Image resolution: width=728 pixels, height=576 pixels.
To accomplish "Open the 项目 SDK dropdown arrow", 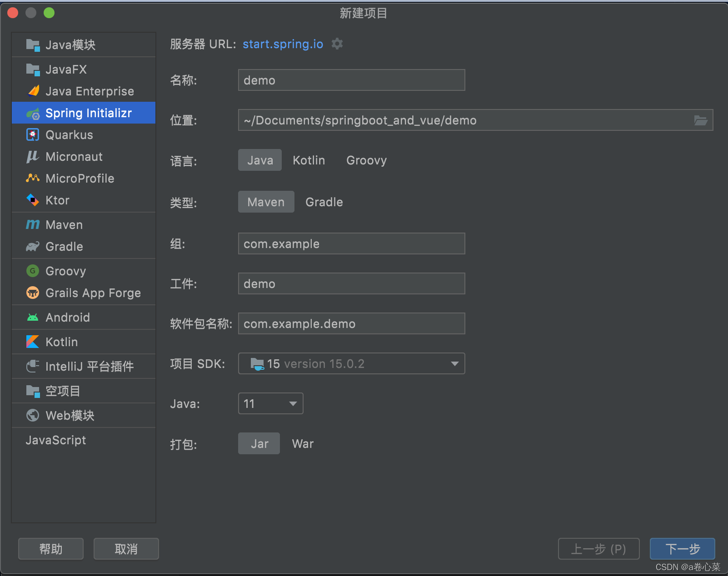I will tap(454, 364).
